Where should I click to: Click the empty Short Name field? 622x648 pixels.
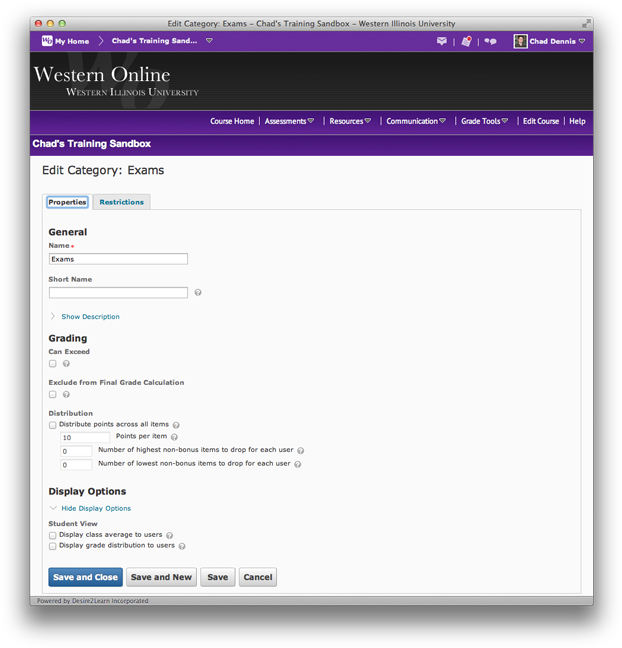click(x=118, y=293)
